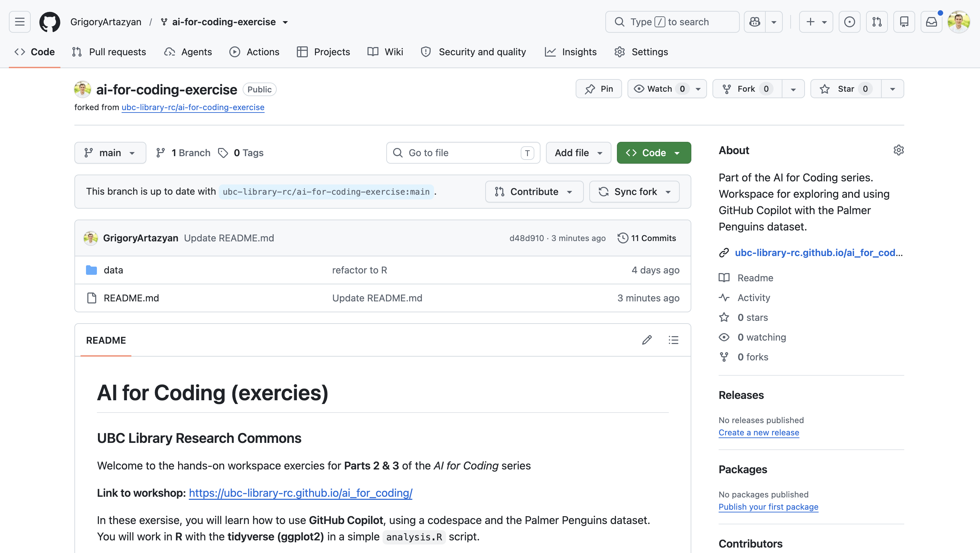Open the Pull requests icon in top bar
Image resolution: width=980 pixels, height=553 pixels.
[877, 22]
